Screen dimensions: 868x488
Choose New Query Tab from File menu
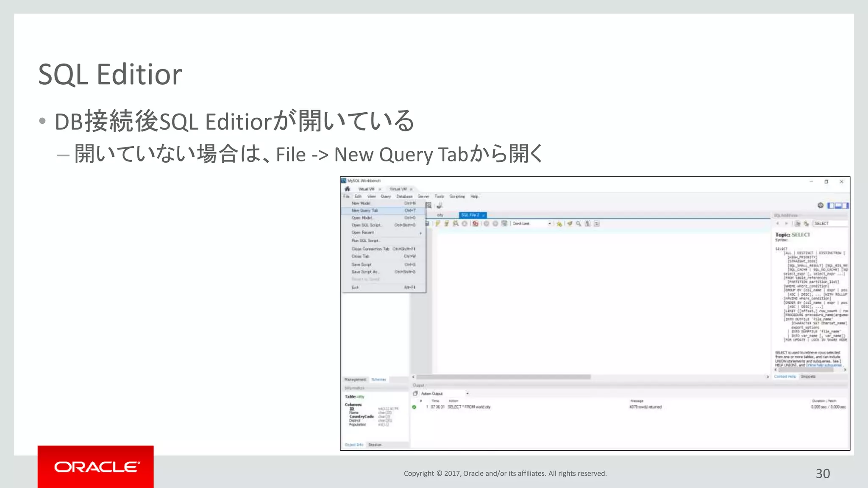click(x=384, y=211)
